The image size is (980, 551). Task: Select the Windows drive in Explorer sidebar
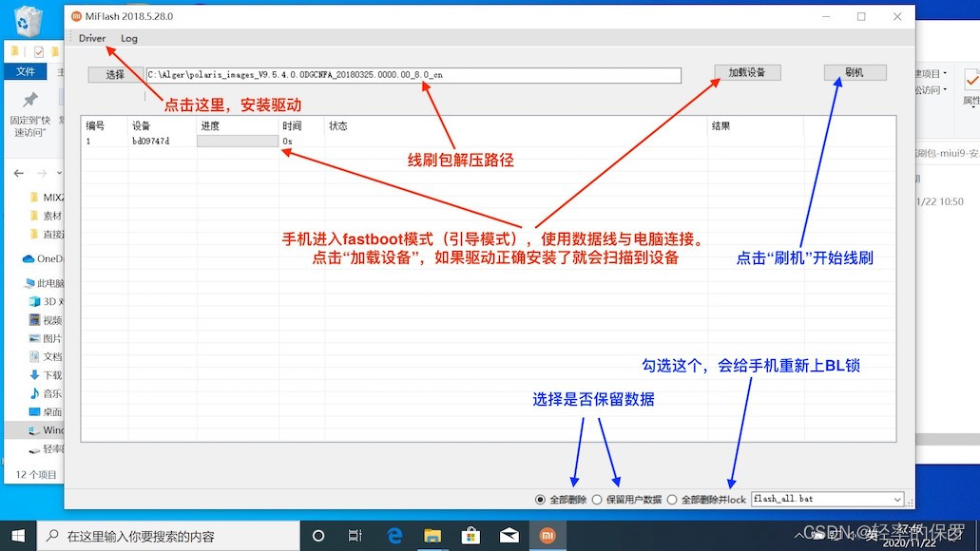click(47, 429)
